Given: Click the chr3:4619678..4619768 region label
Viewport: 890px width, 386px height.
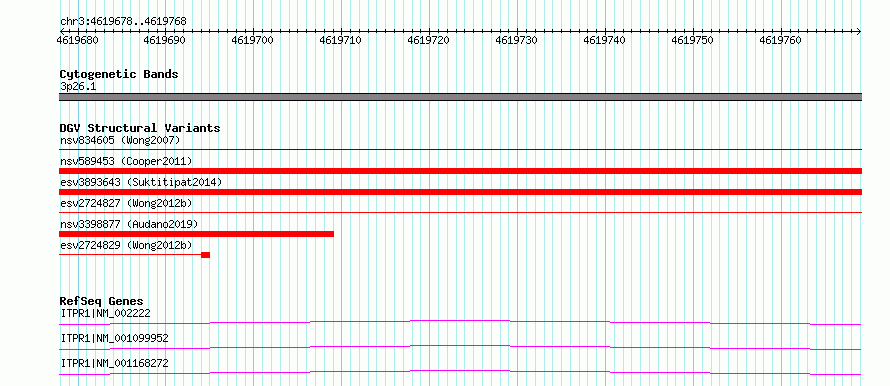Looking at the screenshot, I should (x=123, y=22).
